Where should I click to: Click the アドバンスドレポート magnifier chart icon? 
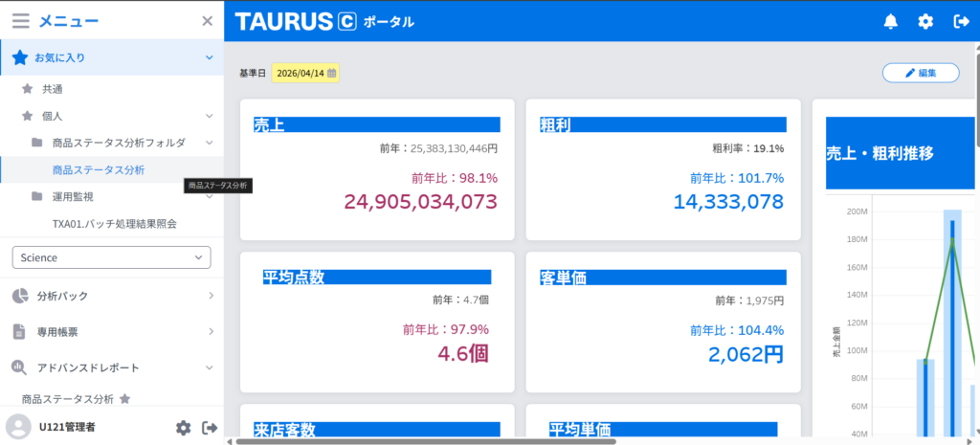19,367
